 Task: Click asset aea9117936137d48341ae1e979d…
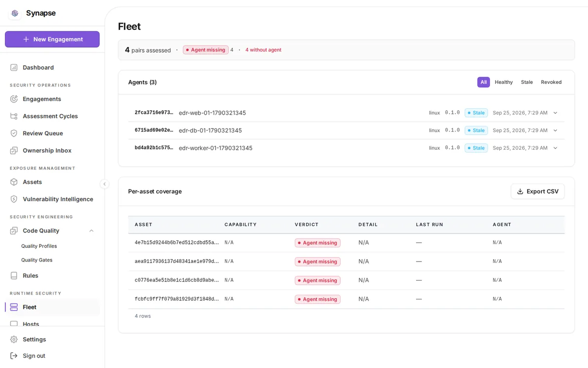click(177, 262)
